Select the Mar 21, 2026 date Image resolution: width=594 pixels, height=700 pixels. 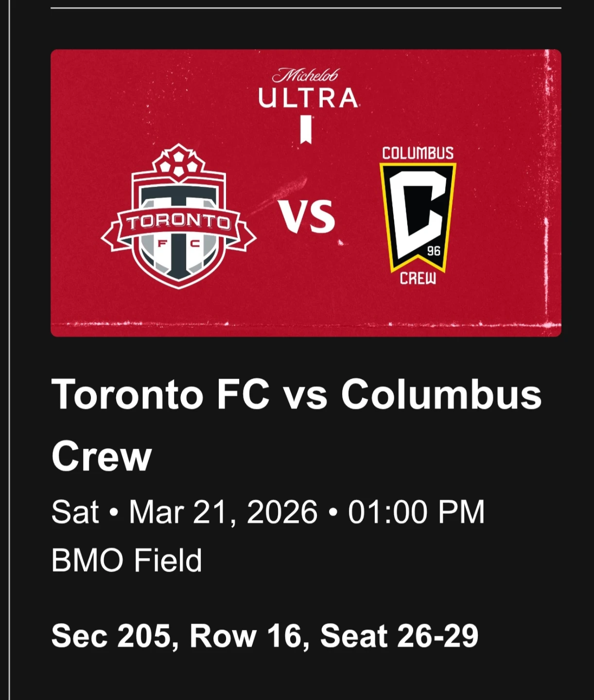[223, 512]
